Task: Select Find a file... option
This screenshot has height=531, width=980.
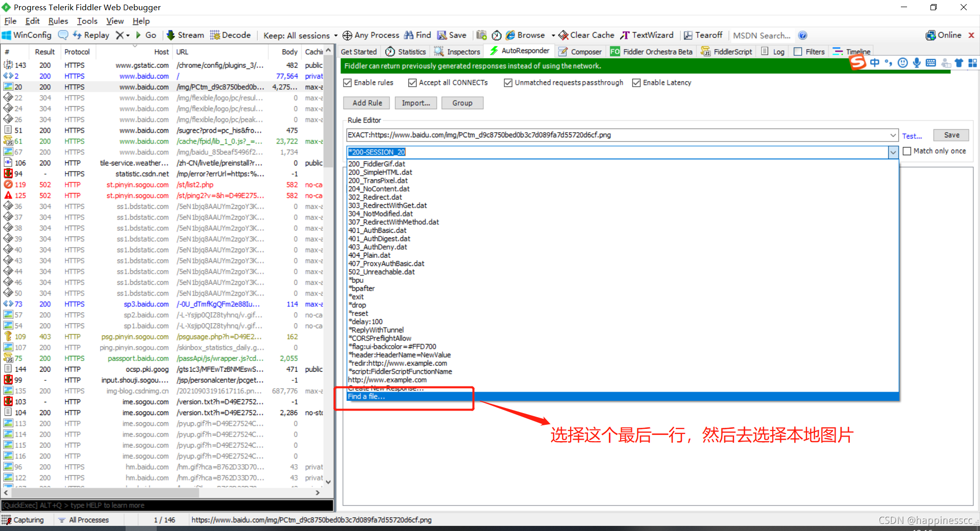Action: [623, 397]
